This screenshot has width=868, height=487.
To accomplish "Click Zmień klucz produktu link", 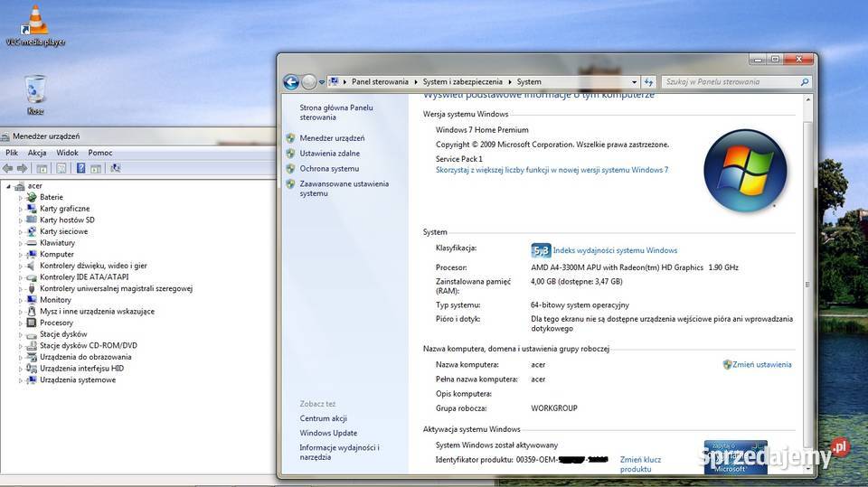I will pyautogui.click(x=640, y=464).
